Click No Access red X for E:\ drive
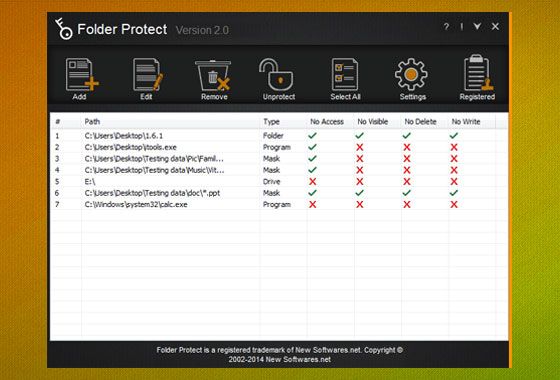 (x=312, y=181)
